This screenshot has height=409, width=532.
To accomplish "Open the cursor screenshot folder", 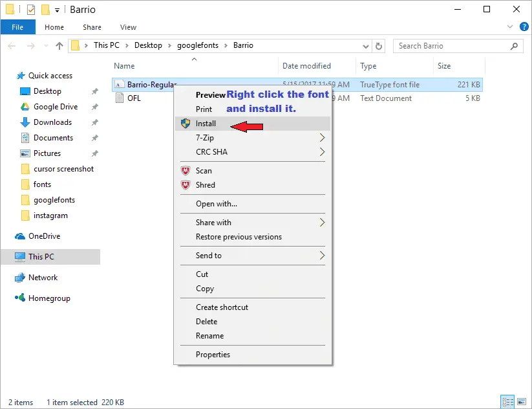I will click(x=63, y=169).
